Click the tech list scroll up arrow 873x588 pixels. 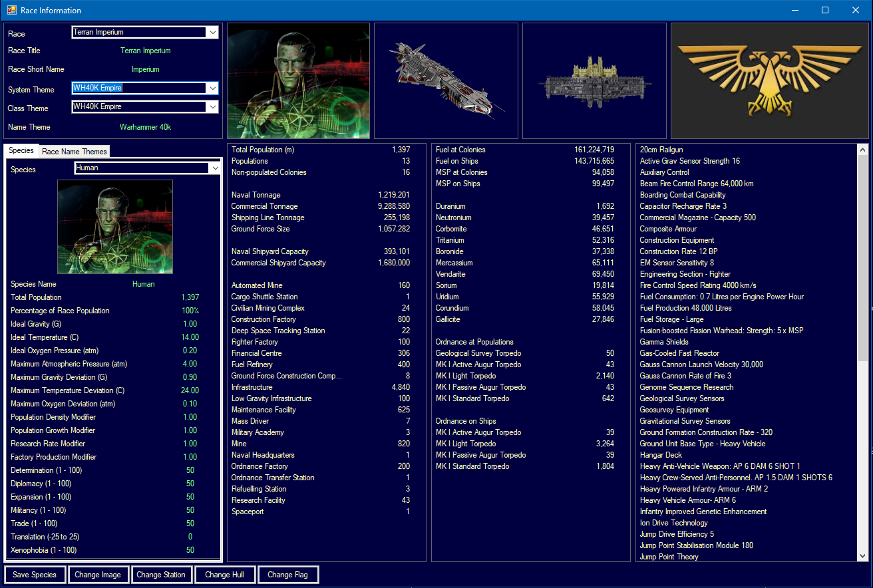863,150
